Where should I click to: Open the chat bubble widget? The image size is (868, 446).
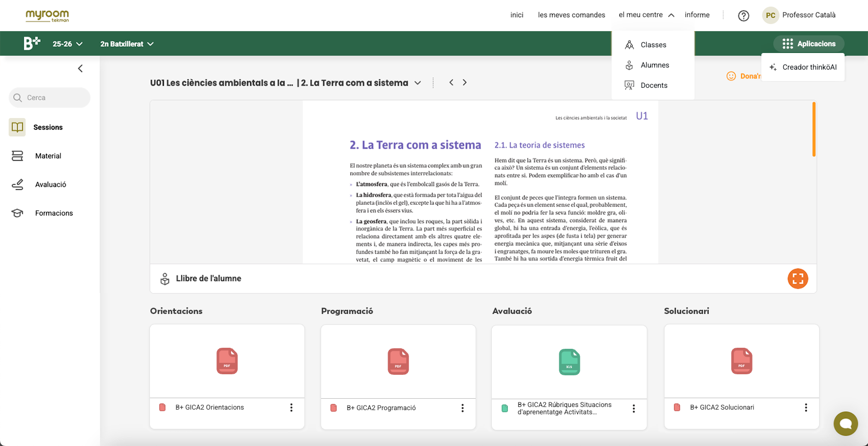846,424
